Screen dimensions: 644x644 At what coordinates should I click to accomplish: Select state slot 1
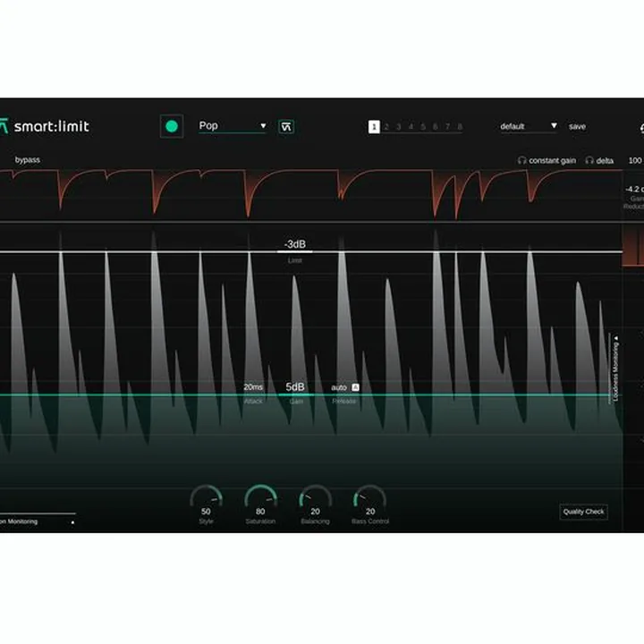374,127
